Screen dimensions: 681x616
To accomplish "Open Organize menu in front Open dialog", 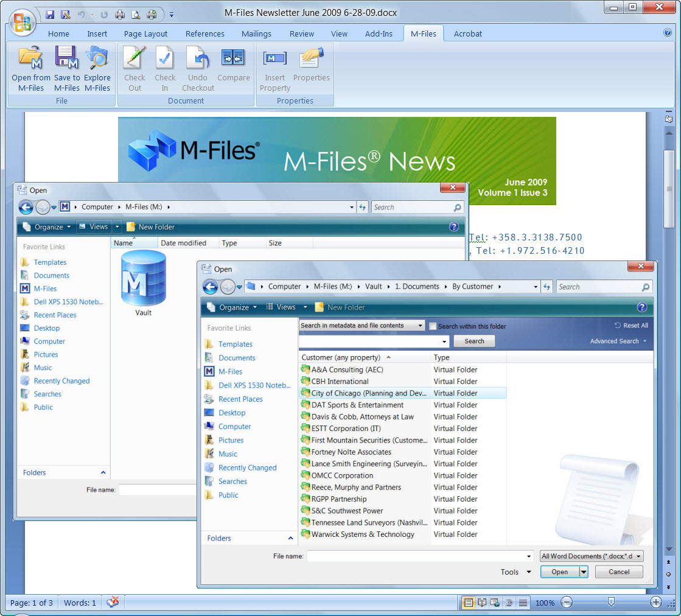I will 232,307.
